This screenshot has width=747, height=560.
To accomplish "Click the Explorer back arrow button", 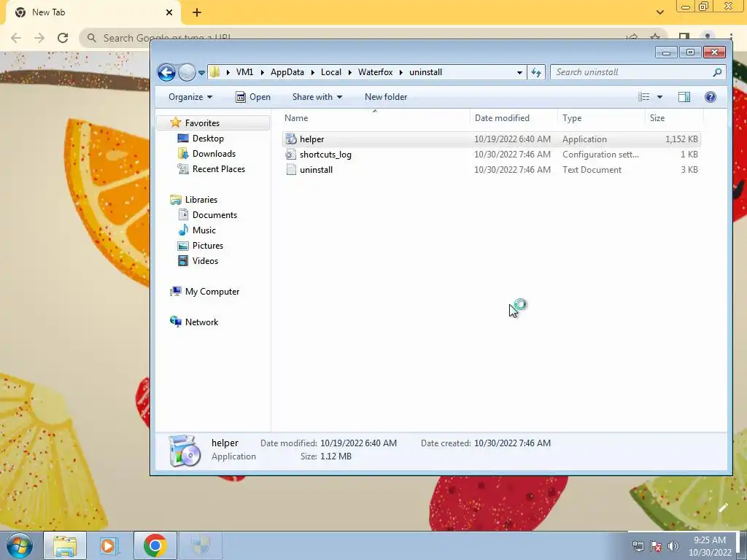I will (166, 72).
